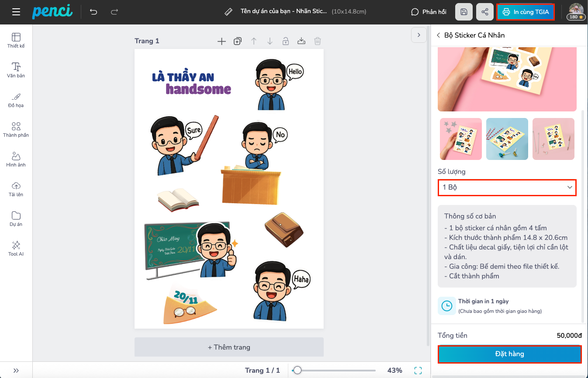The width and height of the screenshot is (588, 378).
Task: Click the undo arrow icon
Action: (x=93, y=12)
